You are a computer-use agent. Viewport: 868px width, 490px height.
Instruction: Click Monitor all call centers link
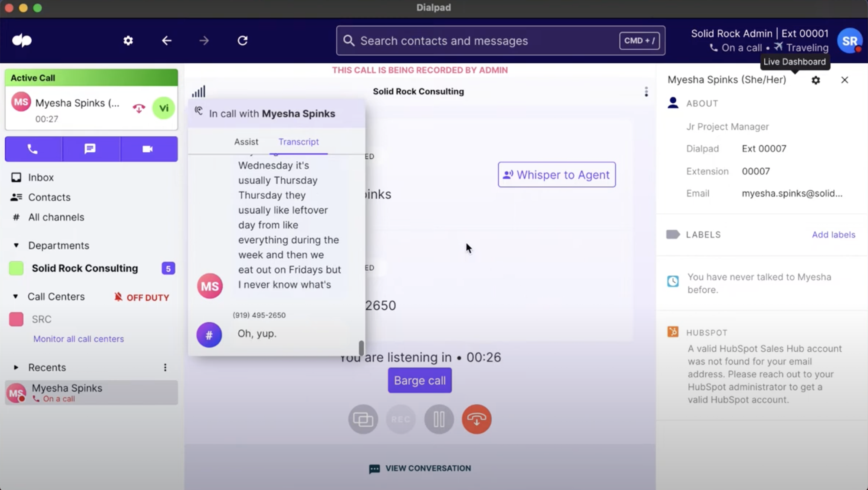[x=79, y=339]
